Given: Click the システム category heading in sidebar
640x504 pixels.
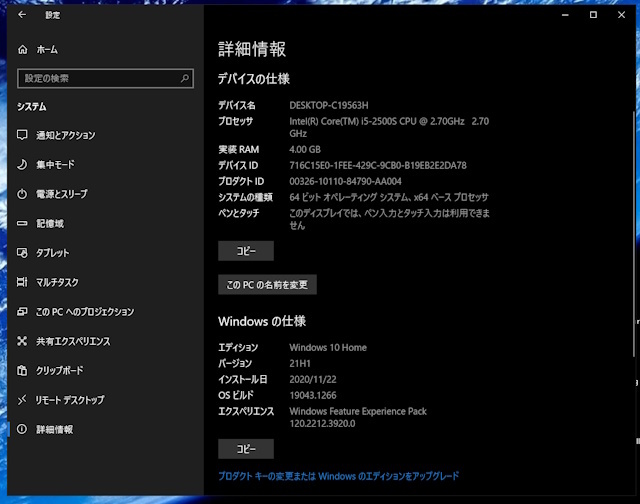Looking at the screenshot, I should 32,107.
